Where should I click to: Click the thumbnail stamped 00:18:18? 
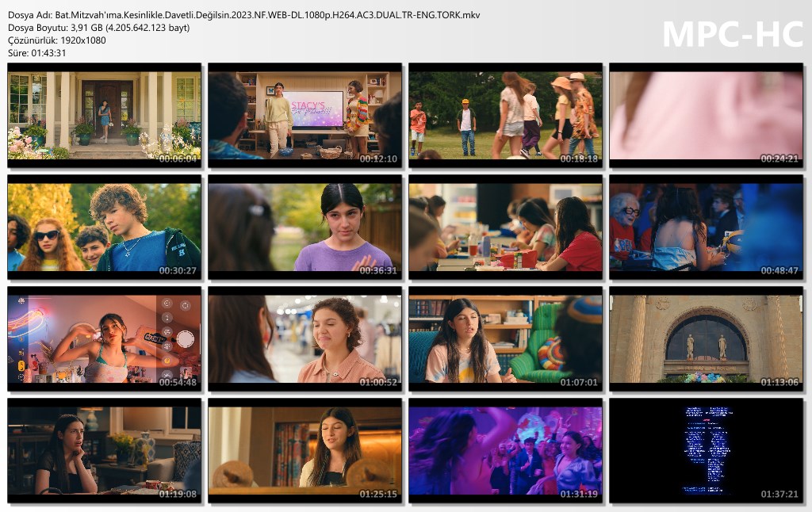[505, 116]
